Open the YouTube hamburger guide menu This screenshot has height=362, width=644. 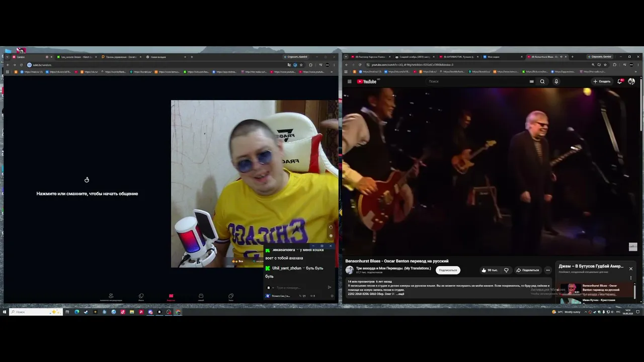point(349,81)
